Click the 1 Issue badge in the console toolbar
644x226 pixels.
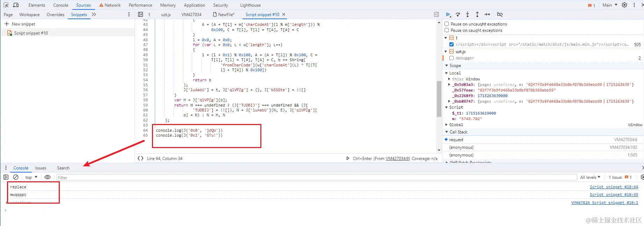[x=620, y=177]
